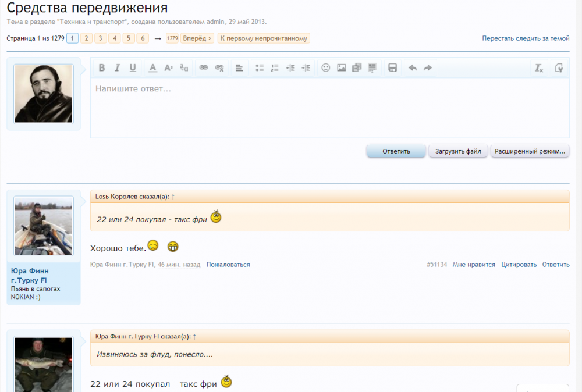This screenshot has width=582, height=392.
Task: Click the remove formatting icon
Action: [539, 68]
